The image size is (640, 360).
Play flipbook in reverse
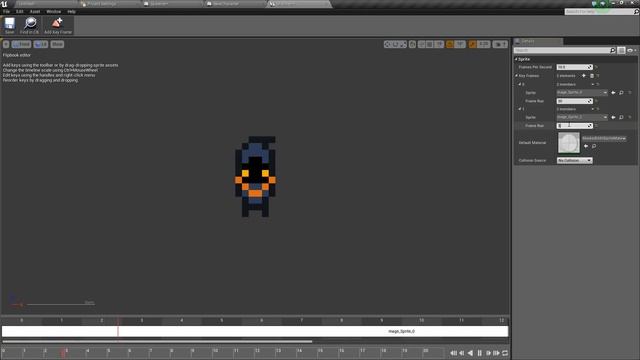coord(470,353)
